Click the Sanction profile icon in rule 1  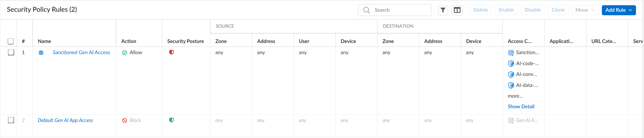coord(511,53)
